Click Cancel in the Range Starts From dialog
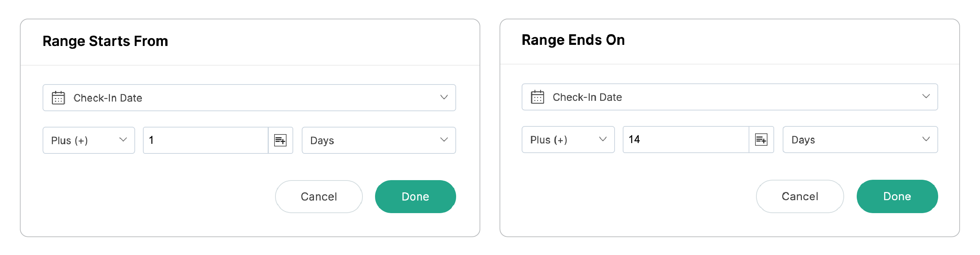 pyautogui.click(x=319, y=196)
